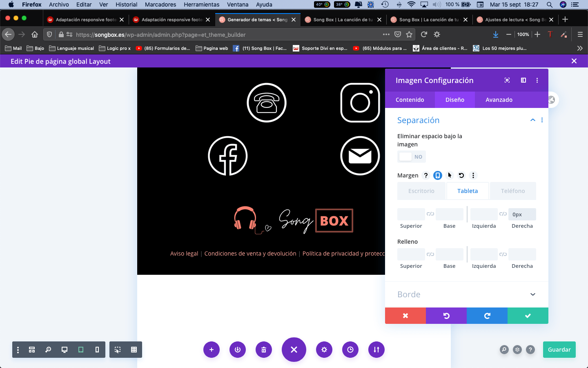Undo change with purple undo button
Viewport: 588px width, 368px height.
click(x=446, y=316)
